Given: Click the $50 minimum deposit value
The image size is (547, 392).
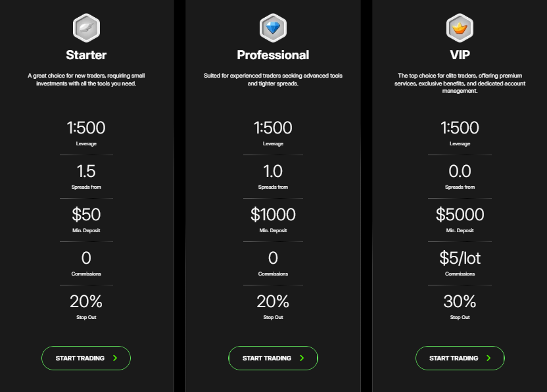Looking at the screenshot, I should (86, 214).
